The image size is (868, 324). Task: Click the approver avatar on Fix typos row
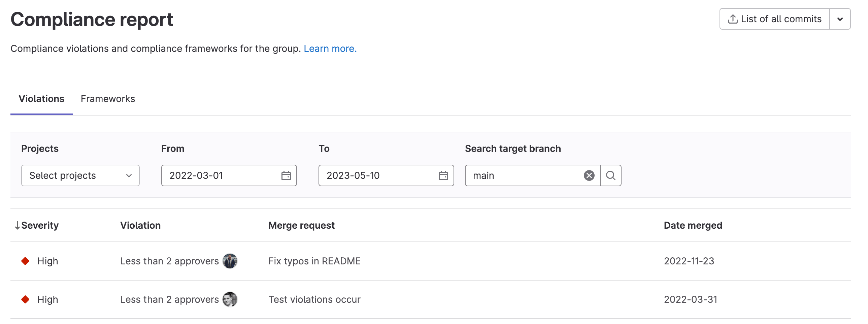tap(230, 261)
